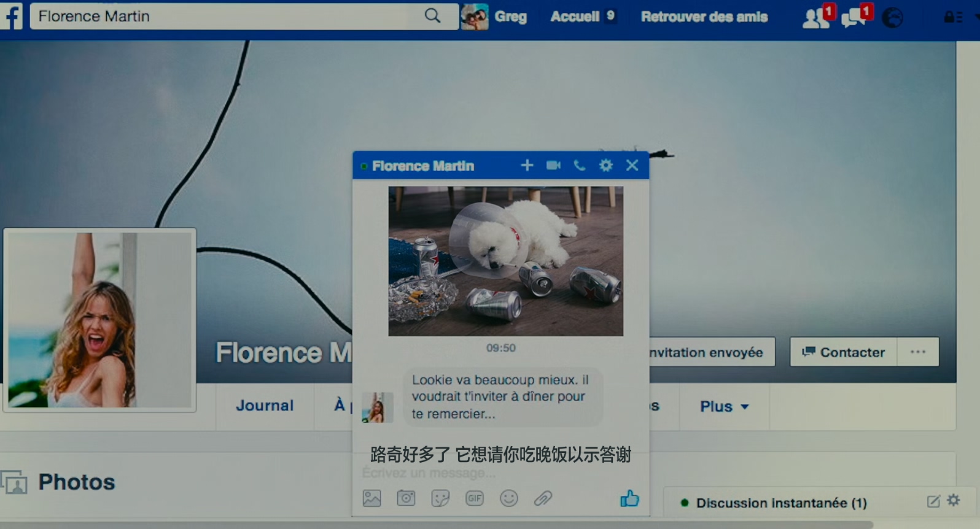Open chat options gear icon

(605, 165)
